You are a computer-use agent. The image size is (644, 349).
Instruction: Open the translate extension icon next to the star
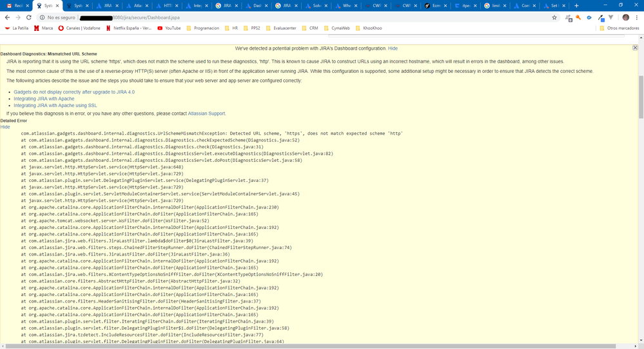pos(569,17)
